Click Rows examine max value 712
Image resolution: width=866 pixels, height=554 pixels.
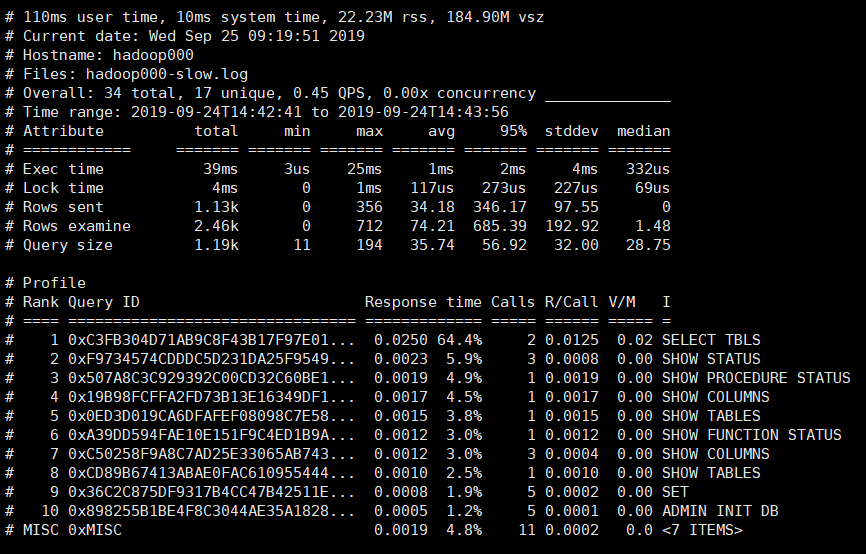[x=369, y=226]
